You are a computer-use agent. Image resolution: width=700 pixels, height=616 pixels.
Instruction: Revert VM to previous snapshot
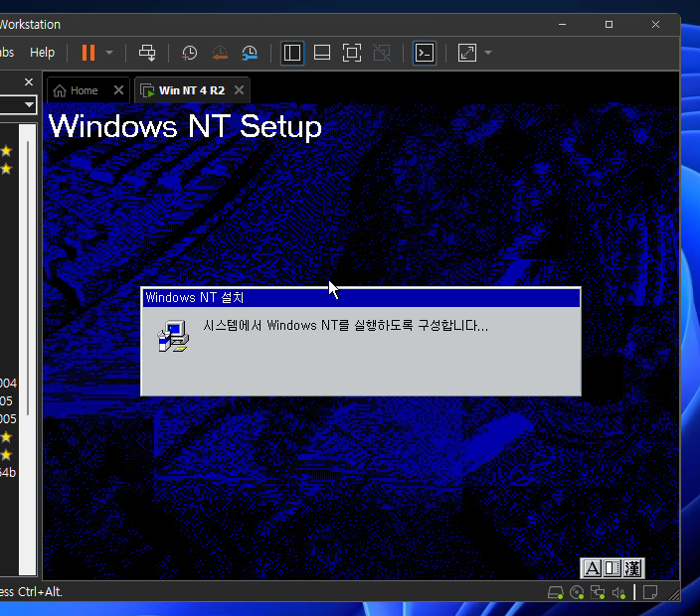220,53
